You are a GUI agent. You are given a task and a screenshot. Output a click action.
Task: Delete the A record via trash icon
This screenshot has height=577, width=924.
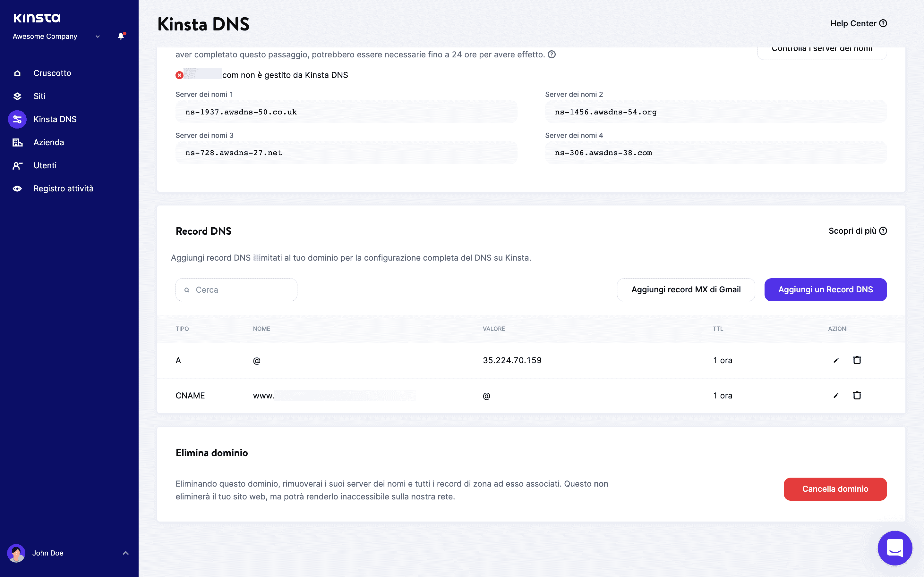click(857, 360)
